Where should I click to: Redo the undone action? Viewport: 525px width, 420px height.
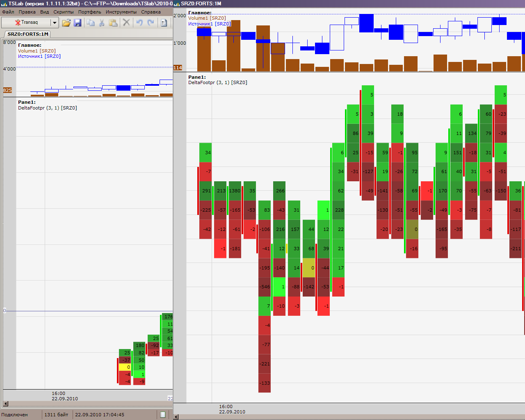[151, 23]
